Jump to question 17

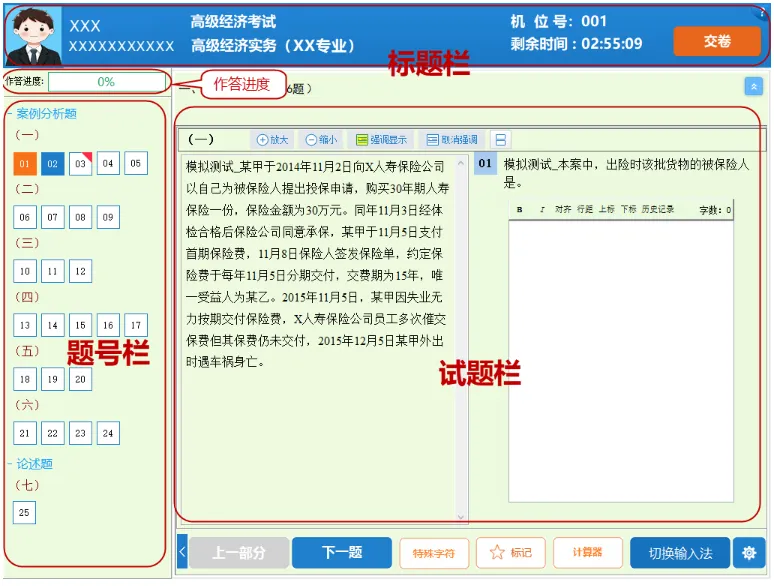click(136, 325)
